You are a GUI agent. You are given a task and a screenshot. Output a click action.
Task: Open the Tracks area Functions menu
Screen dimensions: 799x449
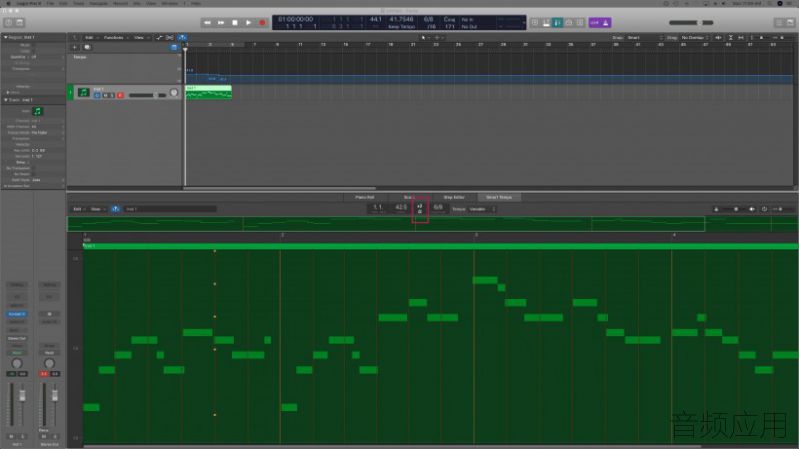[115, 38]
